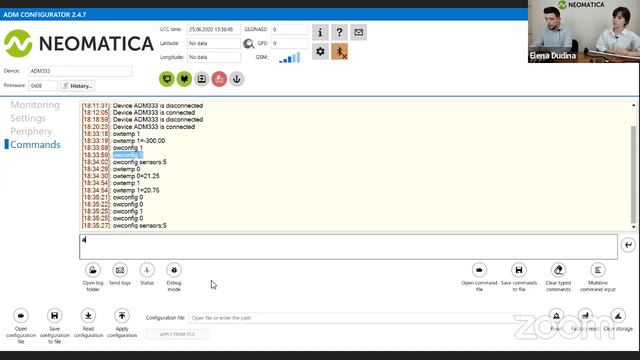
Task: Switch to Multiline command input
Action: click(598, 270)
